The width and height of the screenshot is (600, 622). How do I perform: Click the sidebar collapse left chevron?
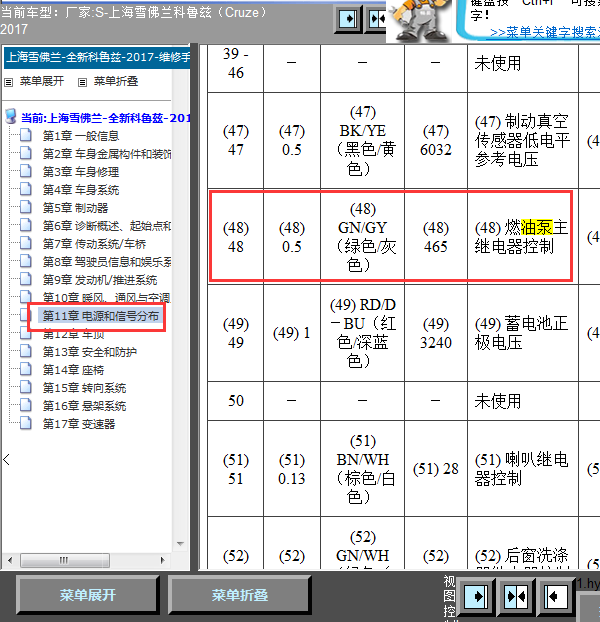pyautogui.click(x=6, y=460)
